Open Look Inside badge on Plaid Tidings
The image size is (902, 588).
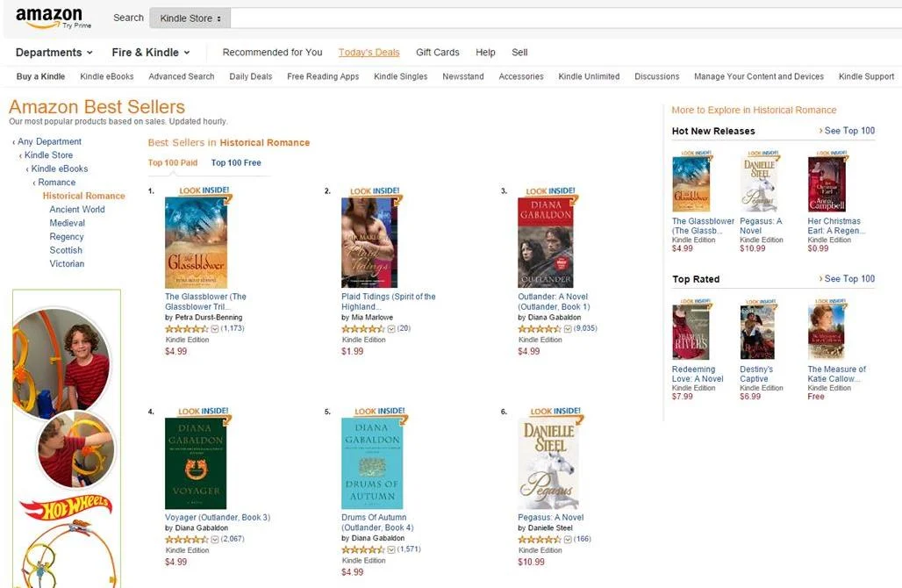click(x=375, y=191)
